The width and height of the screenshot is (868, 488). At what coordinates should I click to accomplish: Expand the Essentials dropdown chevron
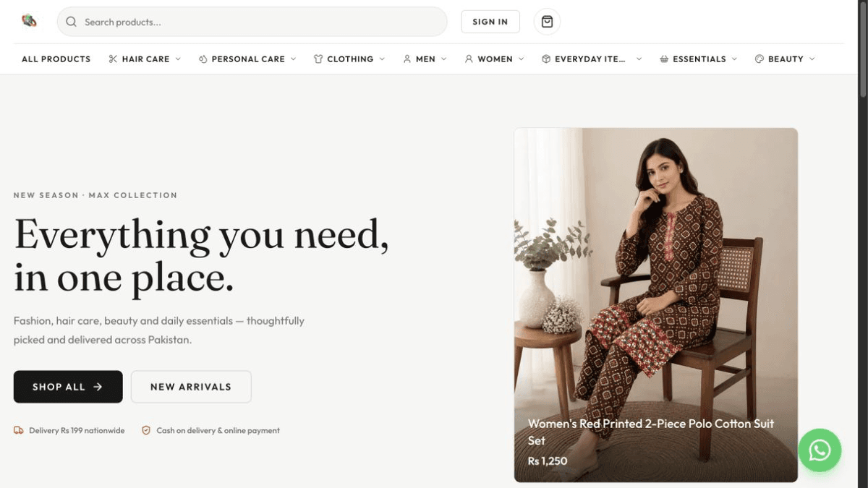734,59
